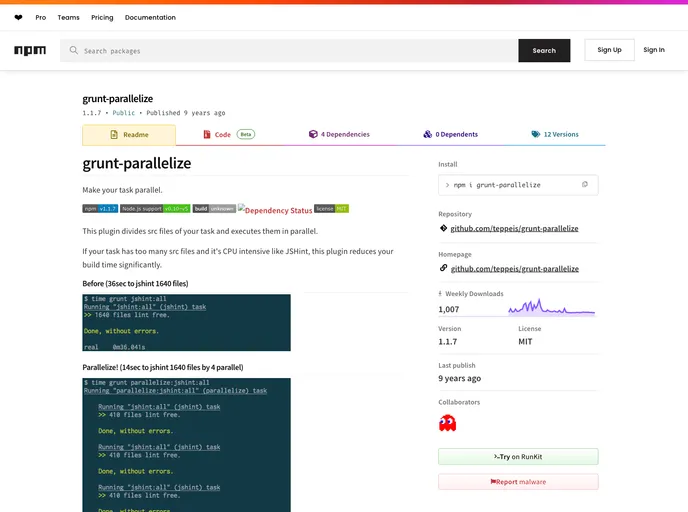This screenshot has height=512, width=688.
Task: Click the Dependency Status broken image
Action: [275, 210]
